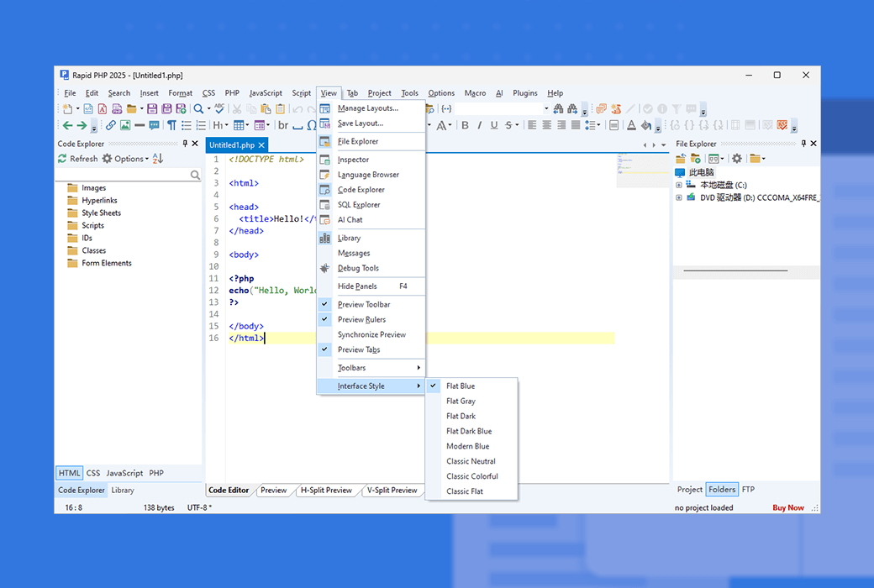This screenshot has width=874, height=588.
Task: Click the align center icon
Action: point(547,125)
